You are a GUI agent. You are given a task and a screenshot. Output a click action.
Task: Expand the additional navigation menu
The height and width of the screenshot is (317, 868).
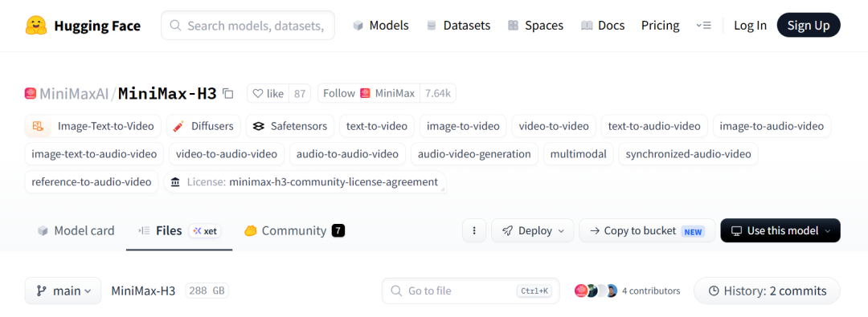tap(703, 26)
